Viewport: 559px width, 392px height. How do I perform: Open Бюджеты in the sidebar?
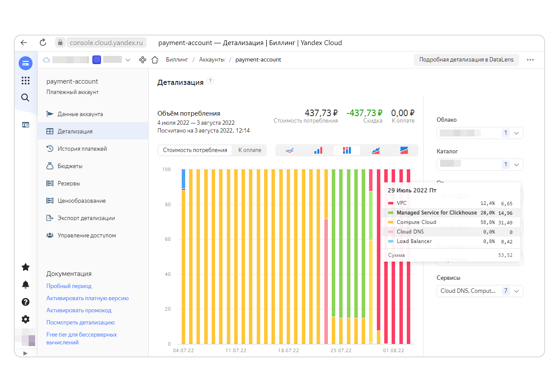click(x=93, y=166)
